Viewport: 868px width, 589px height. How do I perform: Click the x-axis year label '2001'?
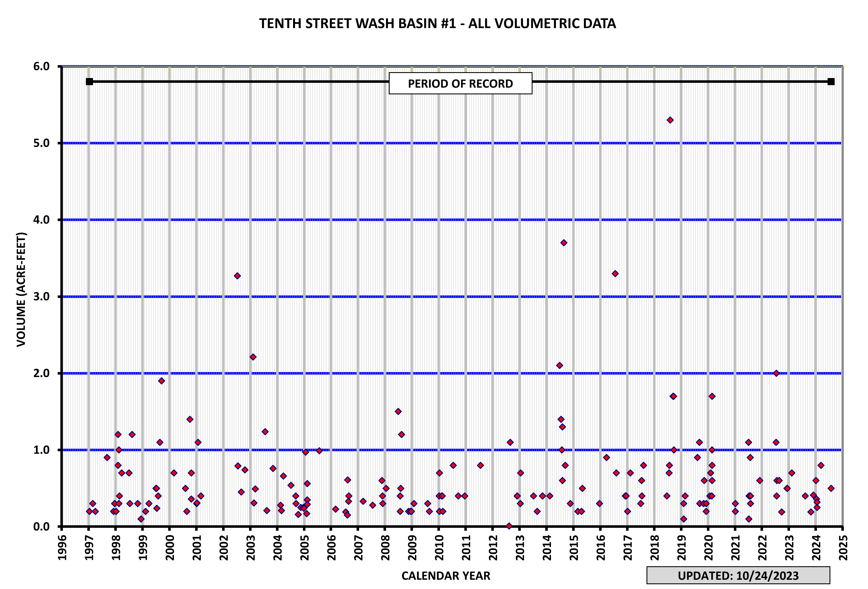[197, 547]
